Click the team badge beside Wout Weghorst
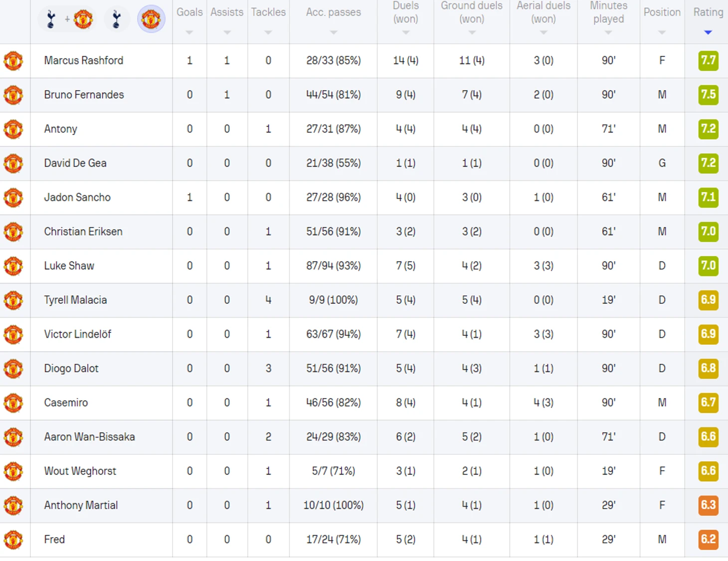The height and width of the screenshot is (561, 728). click(13, 471)
